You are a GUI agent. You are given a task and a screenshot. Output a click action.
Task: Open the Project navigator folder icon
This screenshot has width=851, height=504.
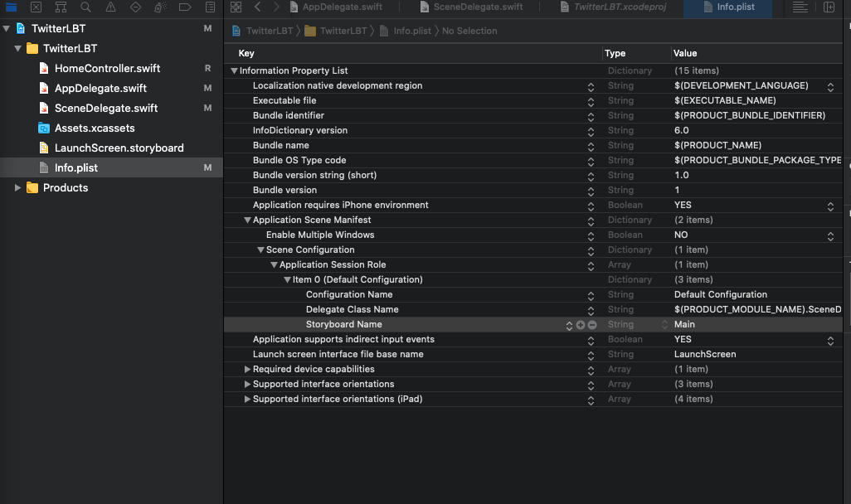click(x=11, y=7)
